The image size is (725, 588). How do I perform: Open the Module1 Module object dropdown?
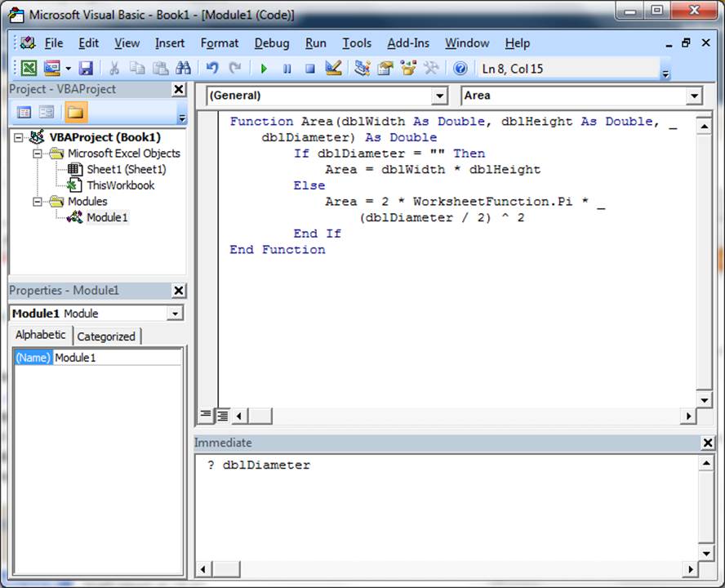click(x=175, y=314)
